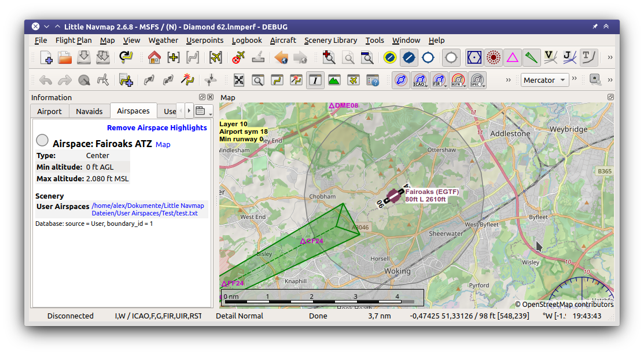Click Map link beside Fairoaks ATZ
Screen dimensions: 644x355
coord(163,145)
